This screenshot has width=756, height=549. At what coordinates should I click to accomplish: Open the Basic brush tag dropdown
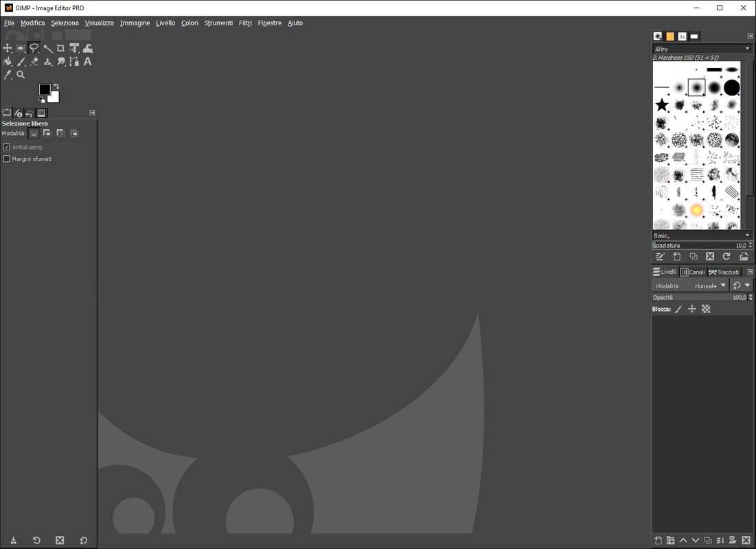747,235
